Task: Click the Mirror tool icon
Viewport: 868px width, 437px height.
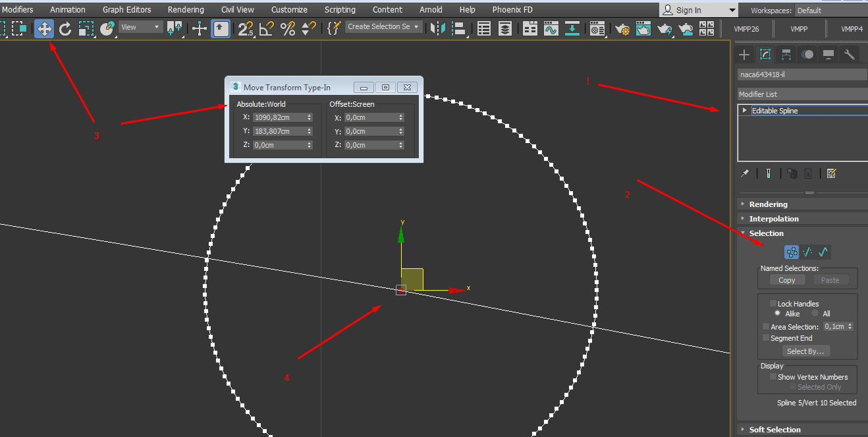Action: pyautogui.click(x=437, y=28)
